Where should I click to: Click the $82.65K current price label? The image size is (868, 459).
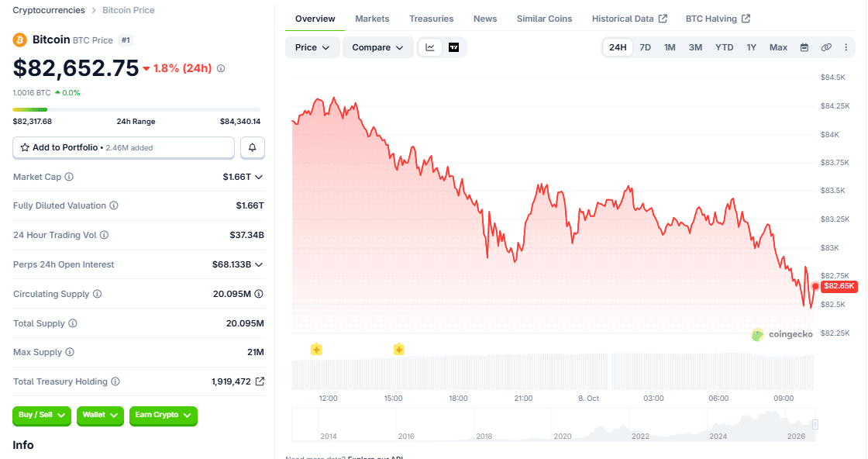click(x=839, y=286)
